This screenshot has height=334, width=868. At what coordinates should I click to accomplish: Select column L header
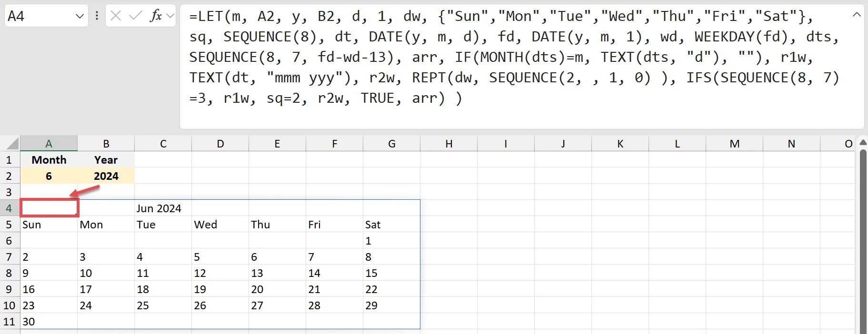pyautogui.click(x=677, y=143)
